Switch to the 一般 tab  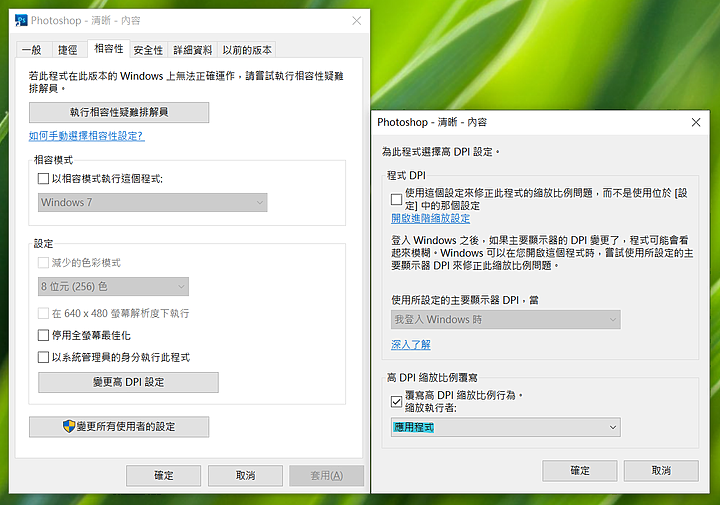34,50
